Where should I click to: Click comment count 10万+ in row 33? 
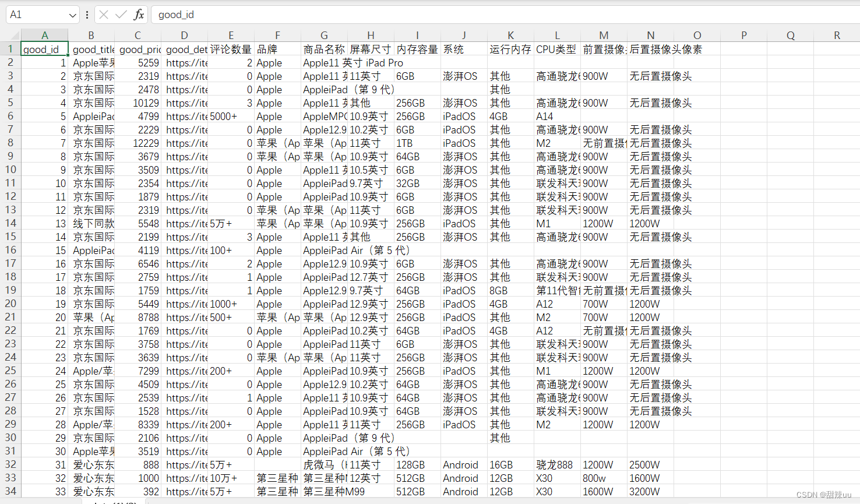(231, 478)
